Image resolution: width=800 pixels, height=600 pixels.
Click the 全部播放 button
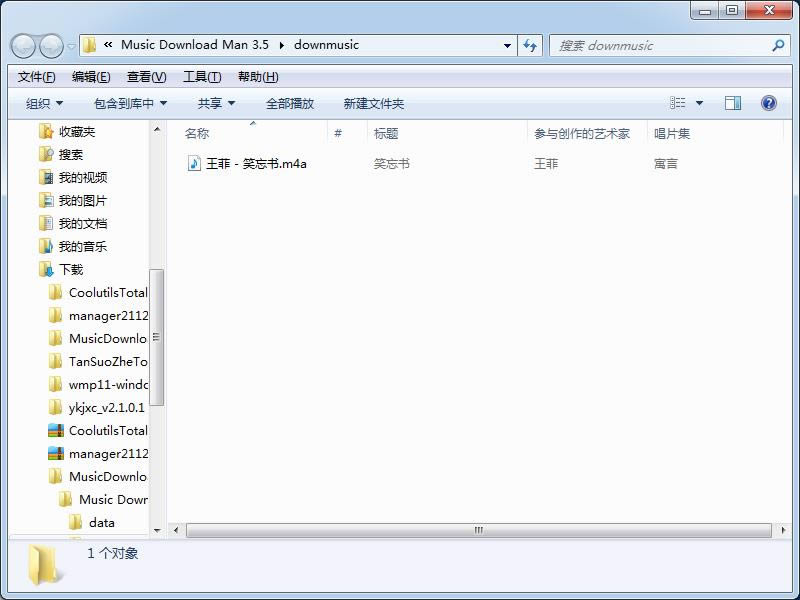(x=290, y=104)
